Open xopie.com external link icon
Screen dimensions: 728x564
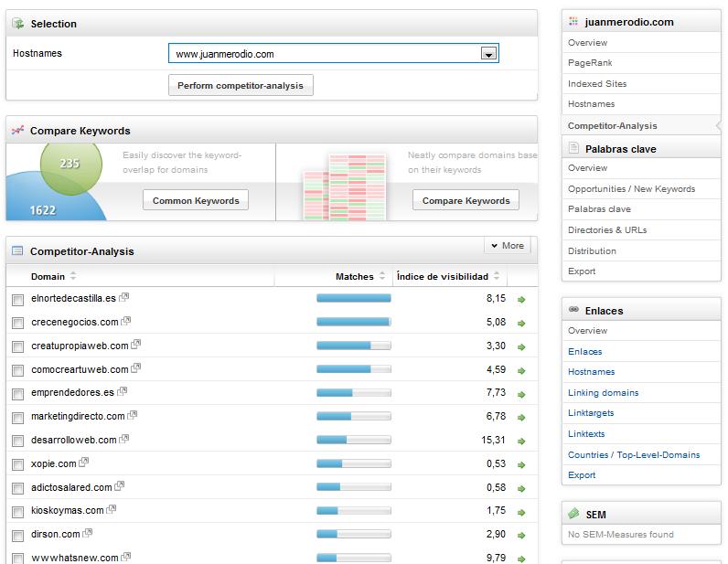(83, 463)
